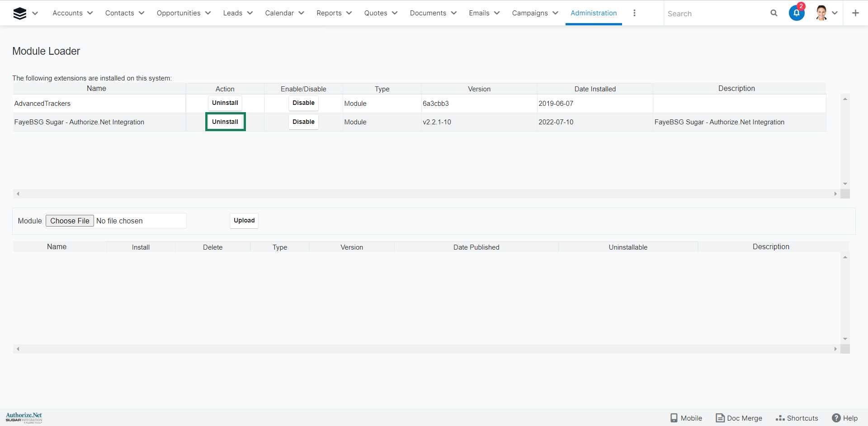Open the Administration tab

(x=593, y=13)
